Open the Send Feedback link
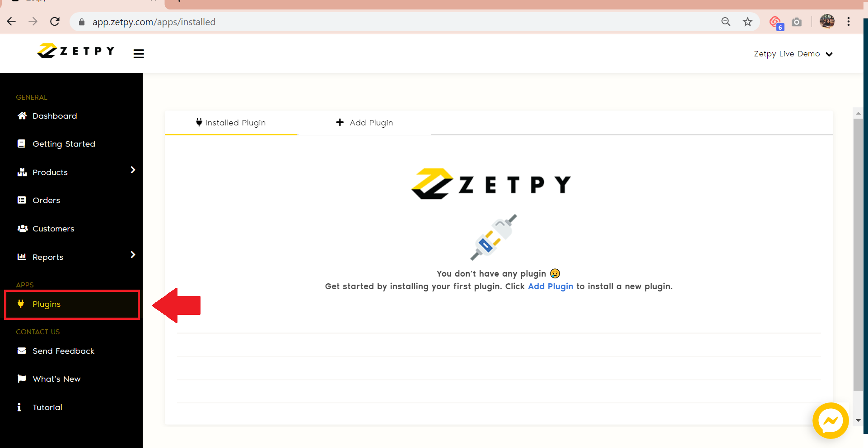The image size is (868, 448). [63, 351]
